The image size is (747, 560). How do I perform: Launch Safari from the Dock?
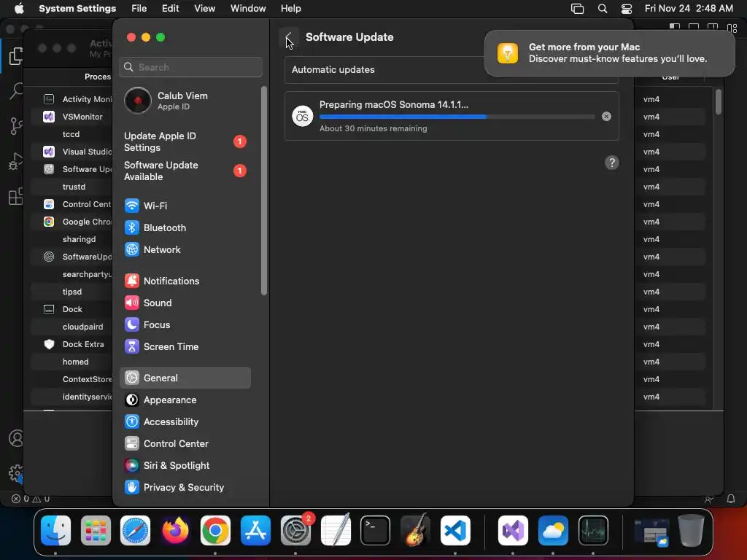click(x=135, y=530)
